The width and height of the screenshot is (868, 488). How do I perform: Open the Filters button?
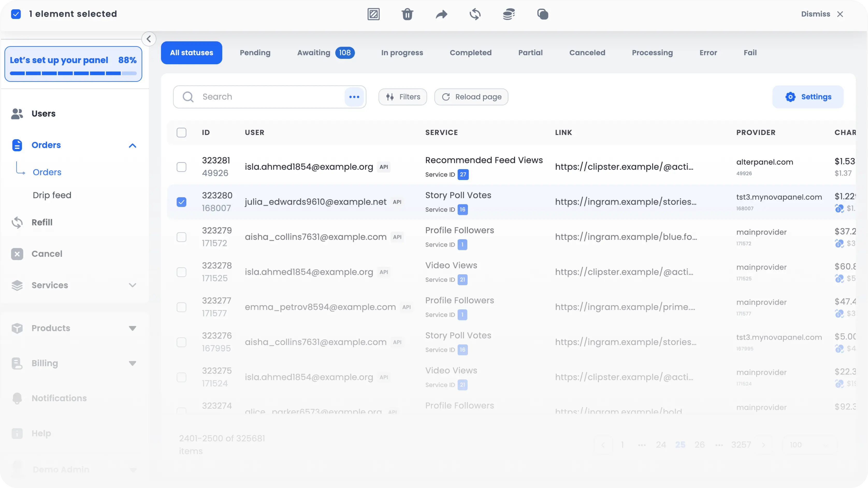point(403,97)
